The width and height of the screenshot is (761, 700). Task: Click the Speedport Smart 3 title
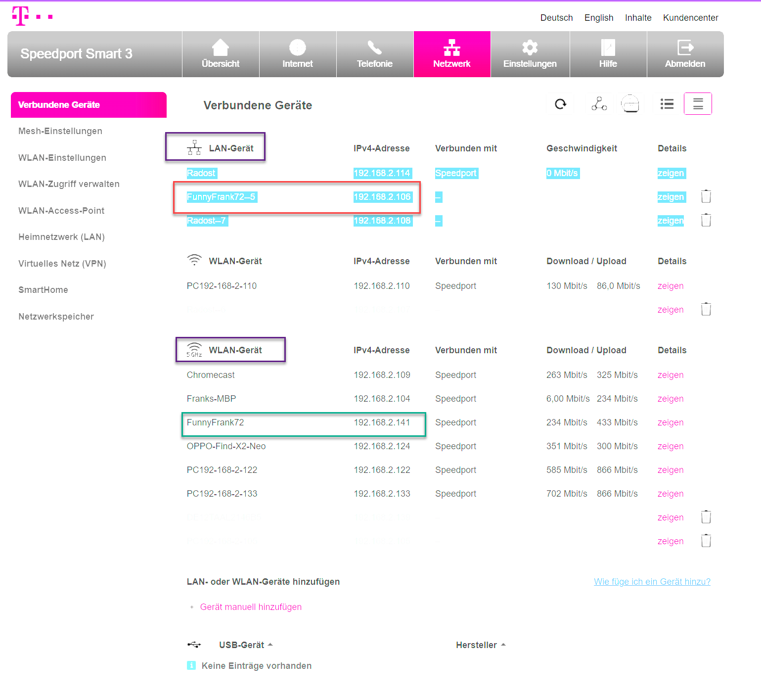click(x=77, y=53)
